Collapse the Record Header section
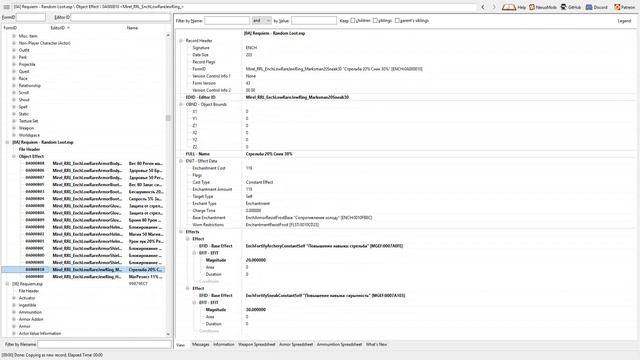The image size is (640, 360). (181, 40)
